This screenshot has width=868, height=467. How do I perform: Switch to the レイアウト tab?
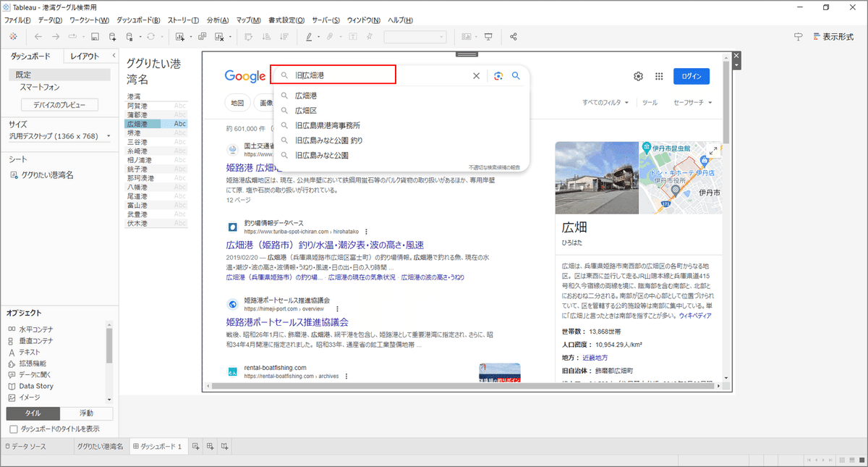85,56
